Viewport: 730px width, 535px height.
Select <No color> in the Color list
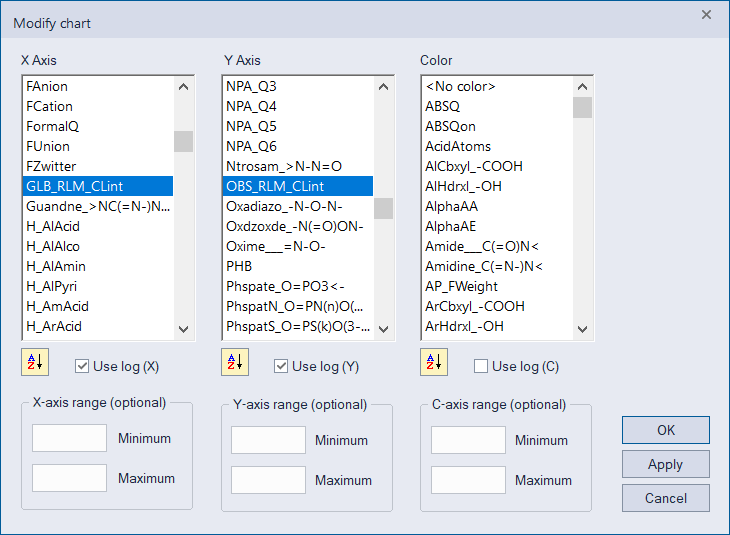coord(497,87)
